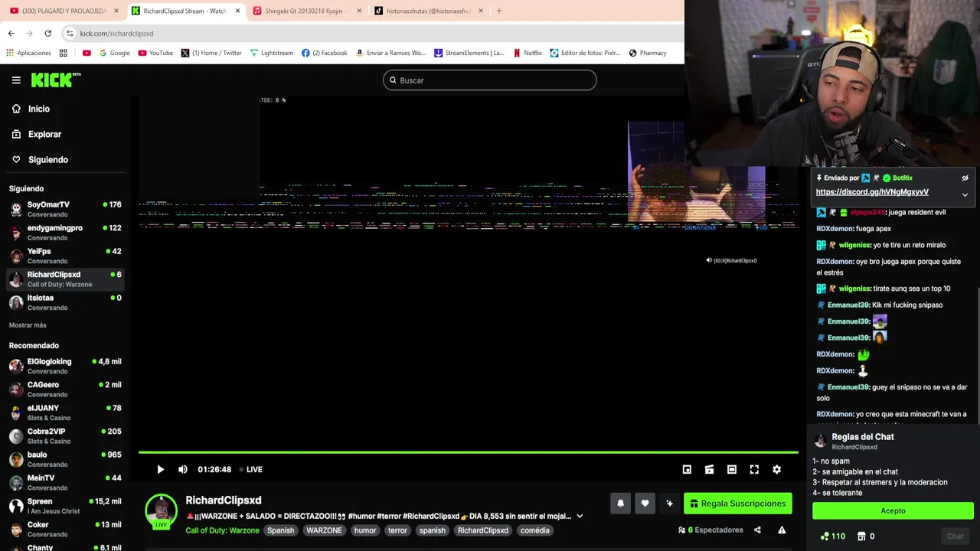Open the Kick hamburger menu

click(16, 80)
